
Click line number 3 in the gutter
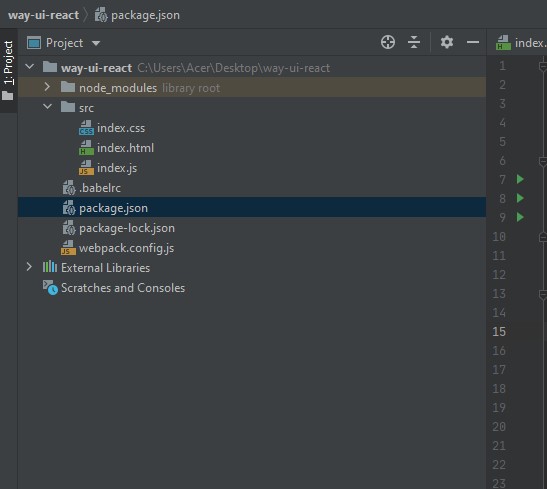click(x=502, y=104)
